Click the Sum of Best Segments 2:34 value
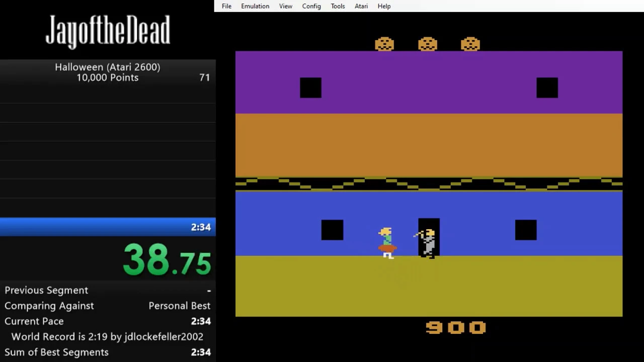Image resolution: width=644 pixels, height=362 pixels. pos(201,352)
